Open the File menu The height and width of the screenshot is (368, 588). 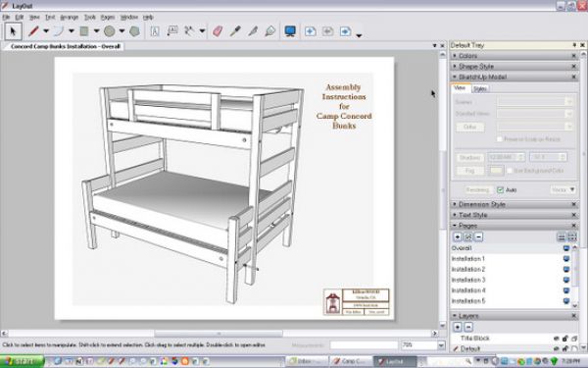point(6,18)
